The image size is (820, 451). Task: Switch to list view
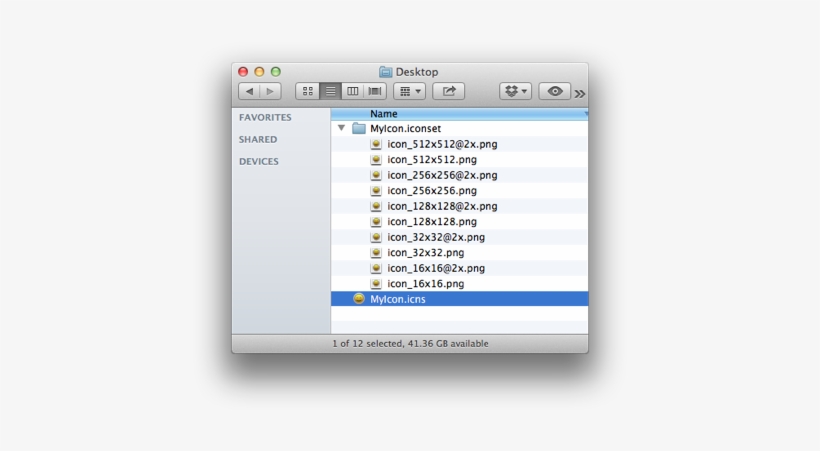pos(330,91)
